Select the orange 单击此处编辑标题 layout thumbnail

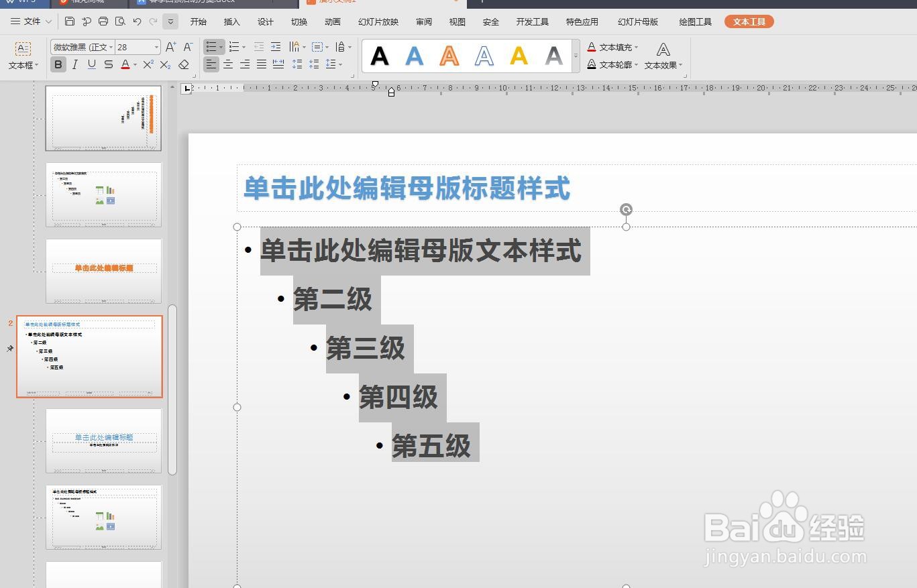[104, 270]
